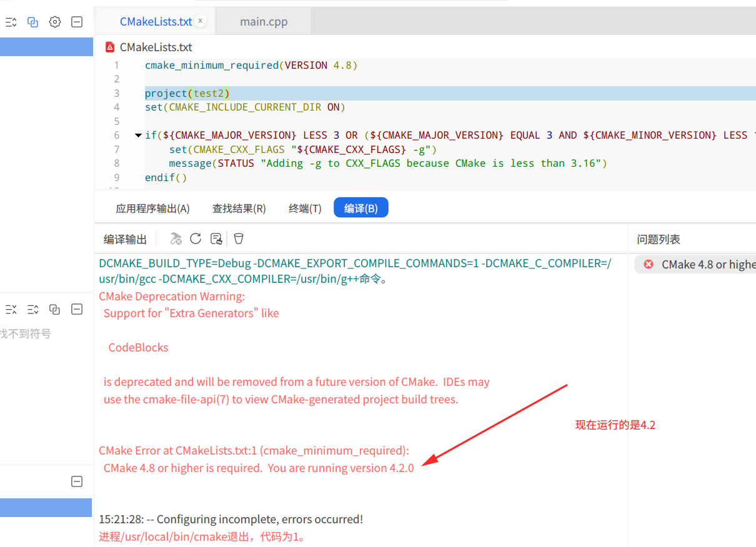The width and height of the screenshot is (756, 547).
Task: Click the minus-box icon beside the settings gear
Action: [x=77, y=22]
